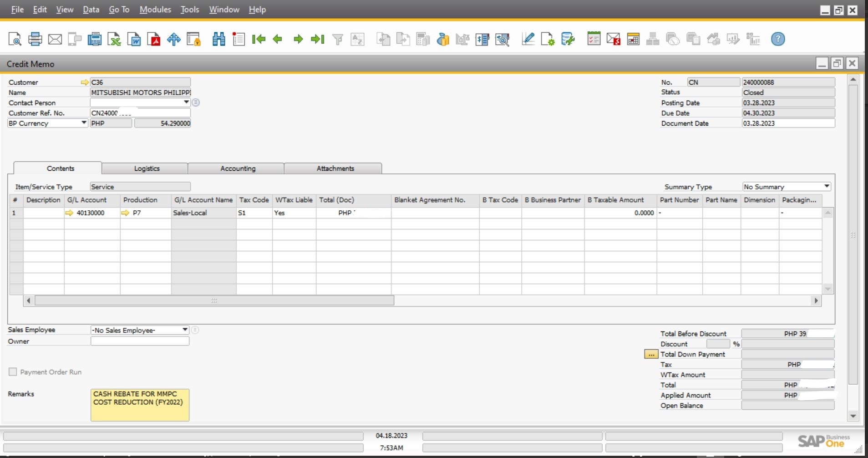Click the Lock Screen icon
Viewport: 868px width, 458px height.
[x=194, y=39]
